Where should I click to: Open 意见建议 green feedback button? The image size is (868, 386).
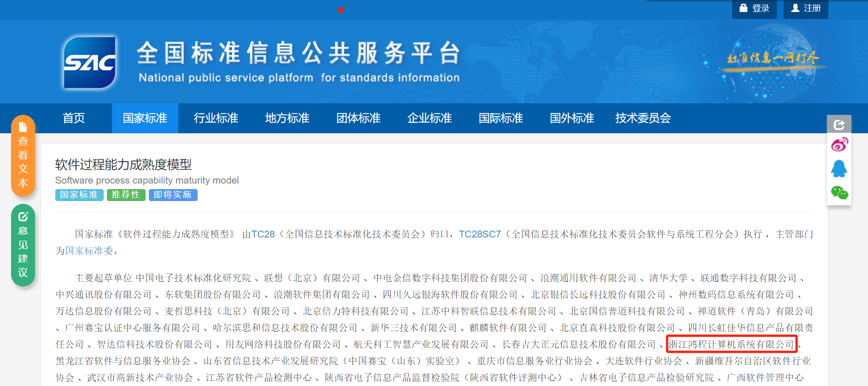(23, 245)
